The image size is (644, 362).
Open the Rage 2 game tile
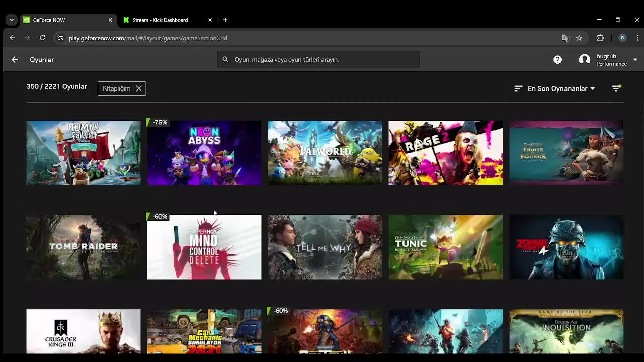pyautogui.click(x=446, y=152)
